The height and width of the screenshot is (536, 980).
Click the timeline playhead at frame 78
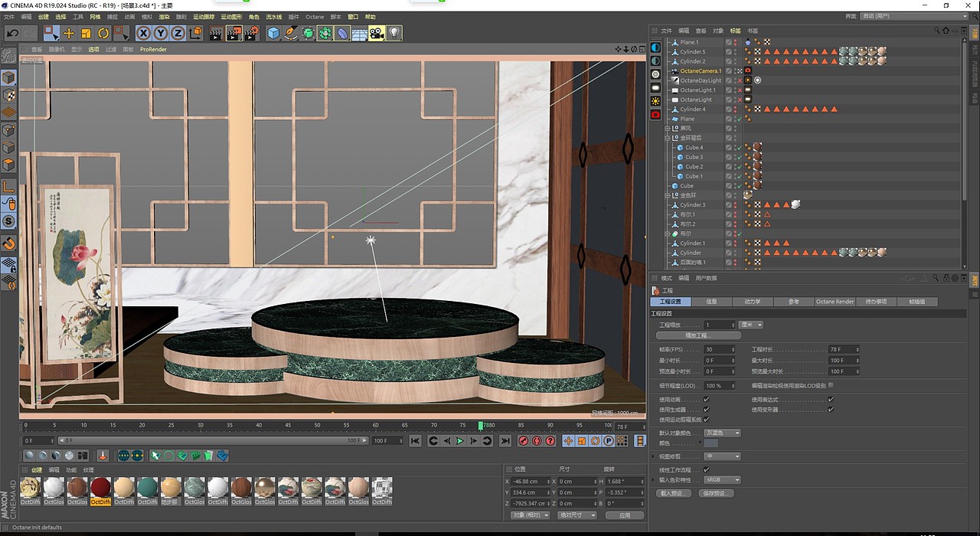(481, 426)
